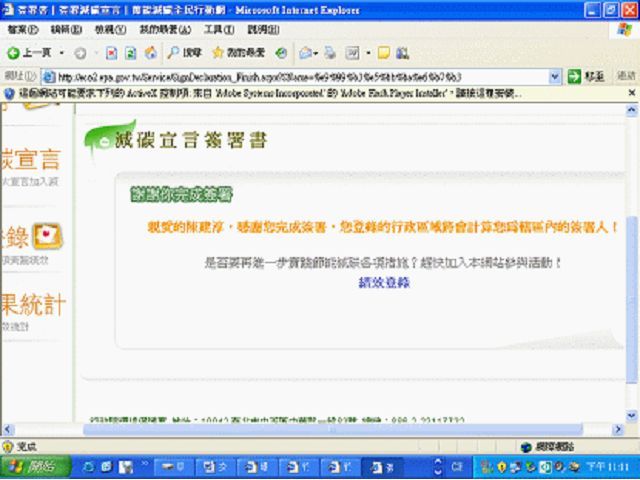
Task: Open the Search (搜尋) toolbar button
Action: coord(184,52)
